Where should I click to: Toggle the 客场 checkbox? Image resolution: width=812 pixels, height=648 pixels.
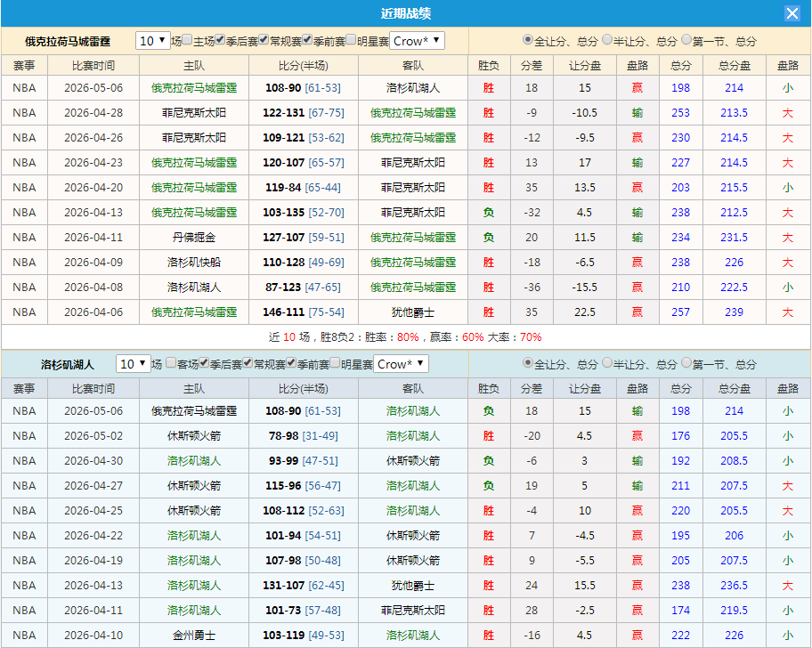click(172, 363)
